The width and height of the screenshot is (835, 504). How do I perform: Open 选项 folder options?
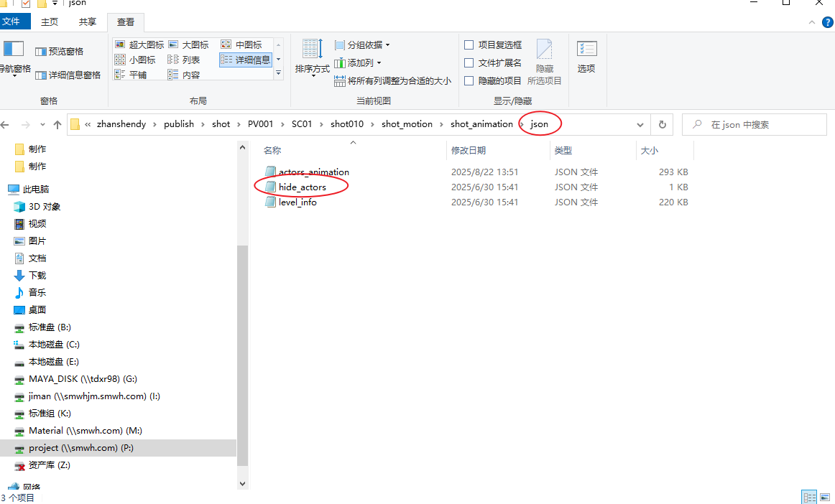[x=586, y=57]
